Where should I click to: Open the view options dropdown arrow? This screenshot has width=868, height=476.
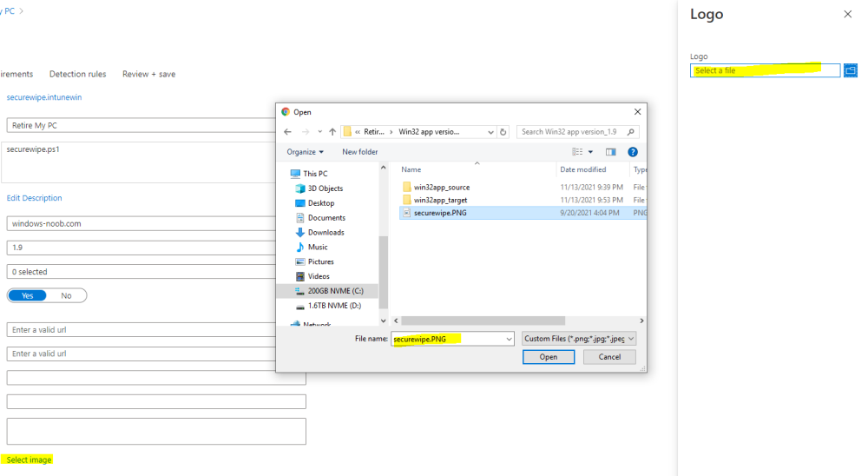coord(590,152)
